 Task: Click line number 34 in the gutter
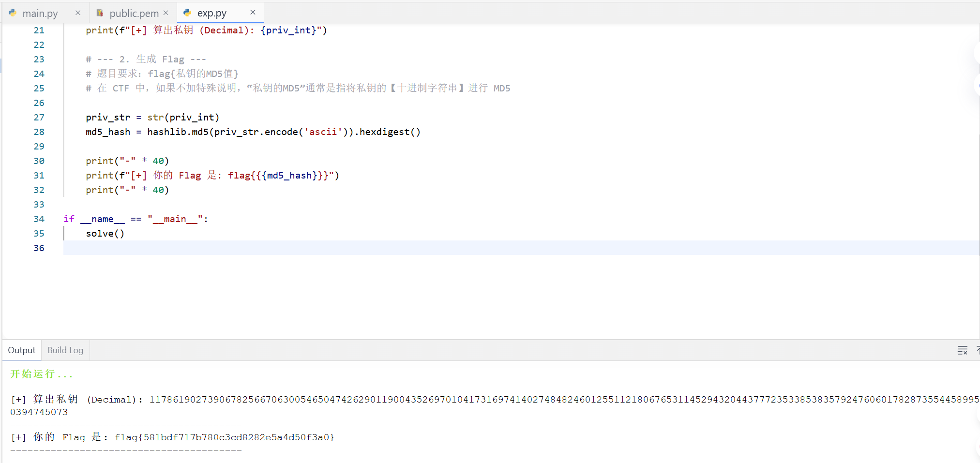(39, 219)
